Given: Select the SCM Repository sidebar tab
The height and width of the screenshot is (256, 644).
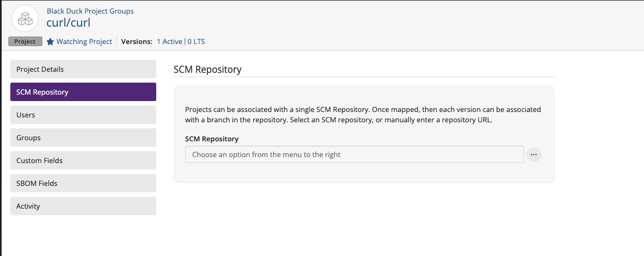Looking at the screenshot, I should pyautogui.click(x=83, y=92).
